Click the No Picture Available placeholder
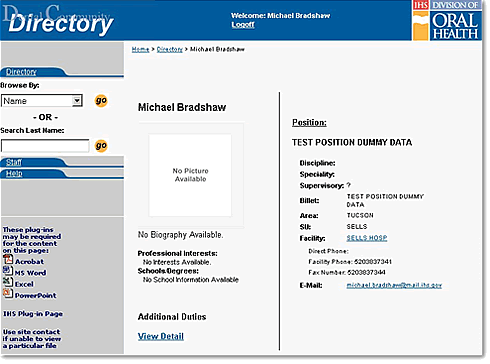The width and height of the screenshot is (490, 364). point(190,175)
